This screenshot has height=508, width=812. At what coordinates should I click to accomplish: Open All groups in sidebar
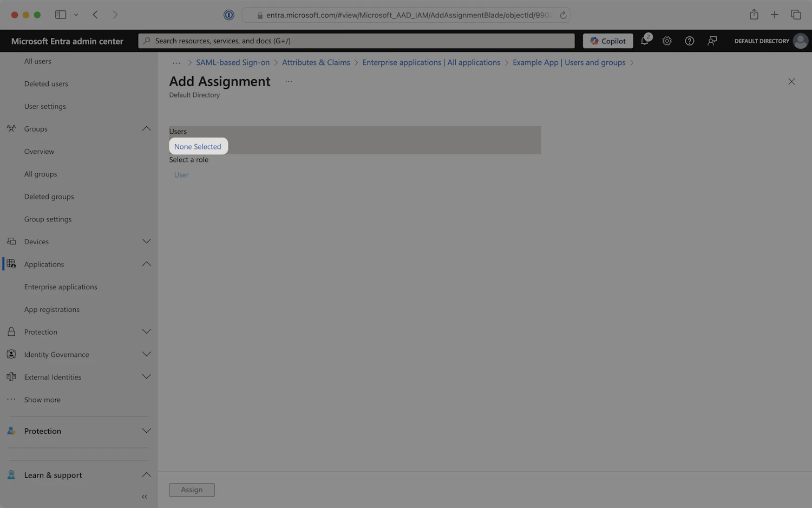[x=41, y=174]
